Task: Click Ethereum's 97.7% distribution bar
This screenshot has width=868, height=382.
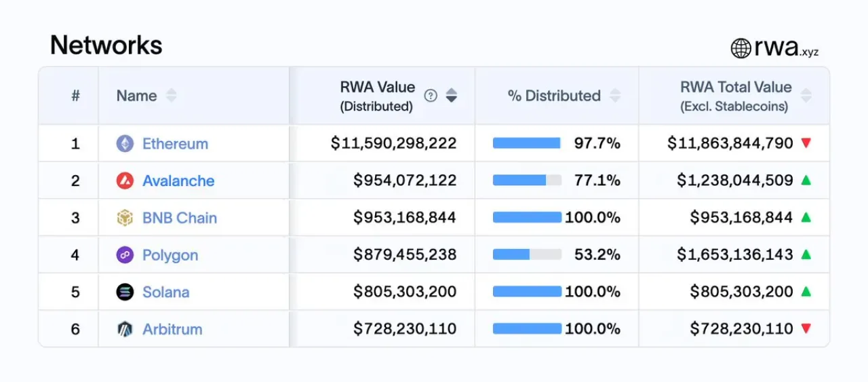Action: click(527, 143)
